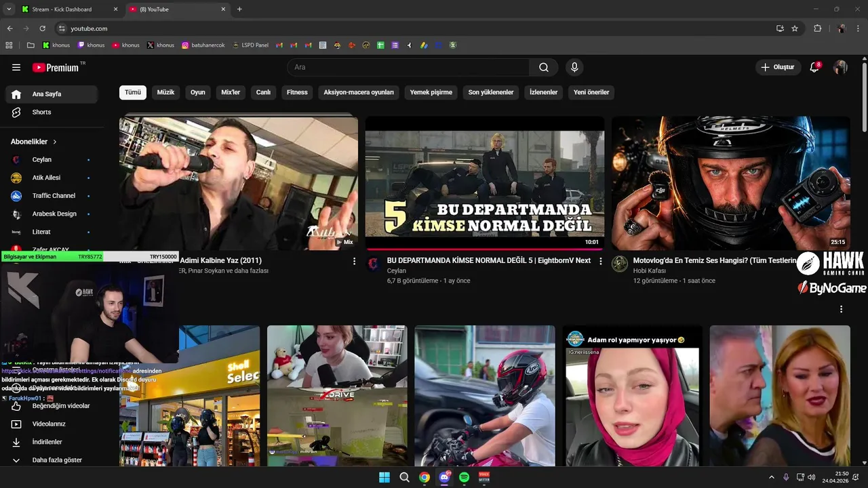Go to Ana Sayfa in the sidebar
This screenshot has width=868, height=488.
coord(52,94)
